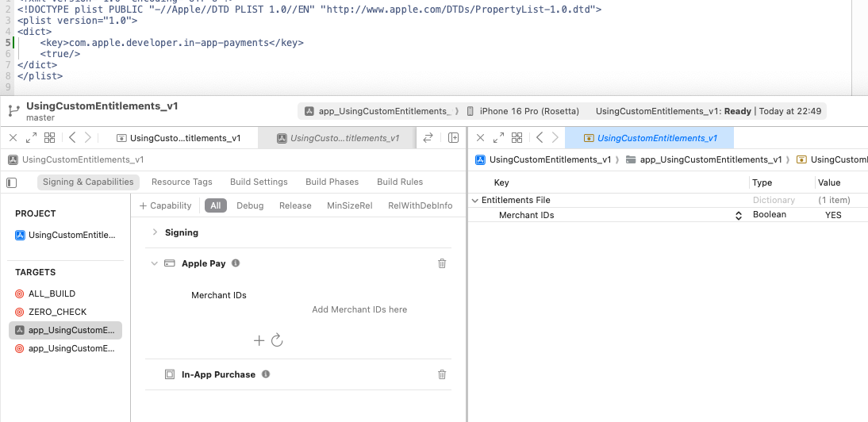Open the Resource Tags tab

pos(182,182)
